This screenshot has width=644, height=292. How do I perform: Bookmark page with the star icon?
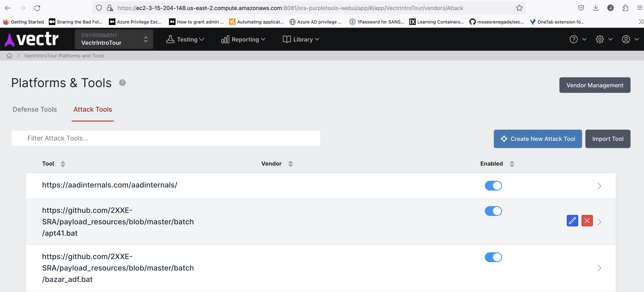click(519, 8)
